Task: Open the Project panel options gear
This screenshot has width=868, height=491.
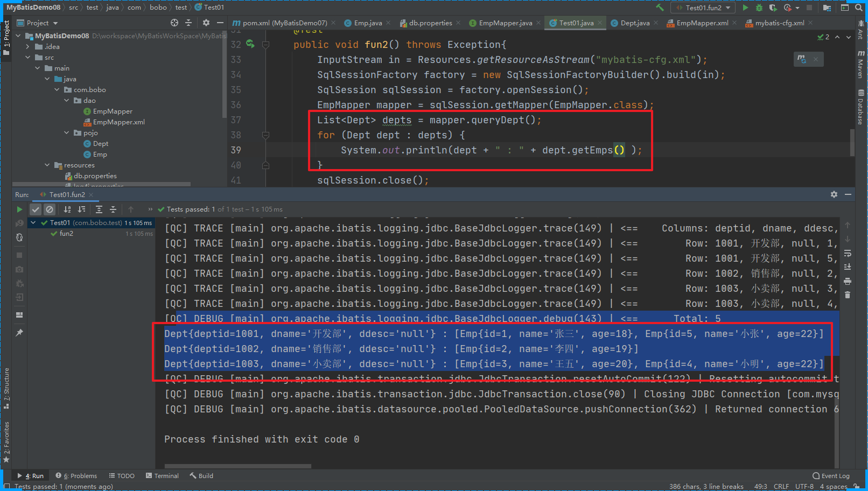Action: (x=206, y=23)
